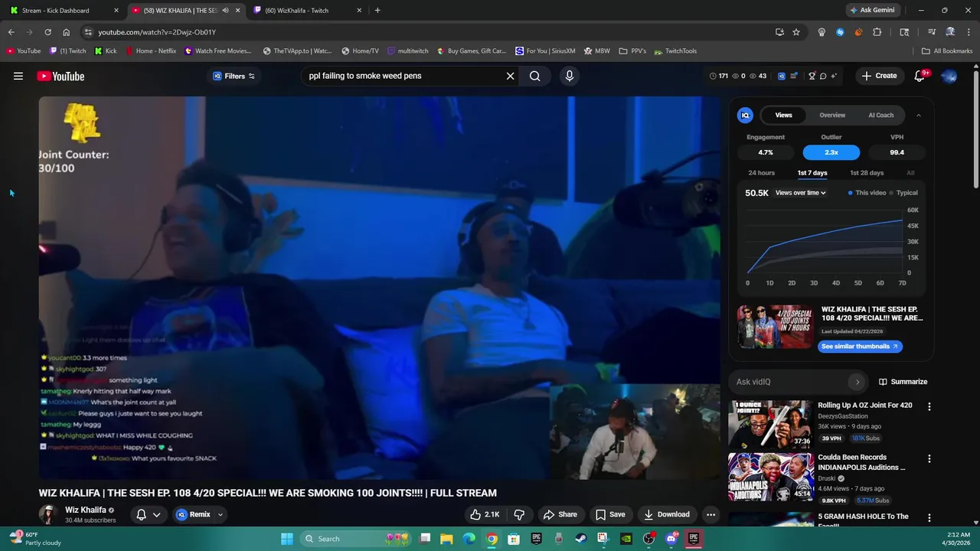The height and width of the screenshot is (551, 980).
Task: Click the Create button
Action: [x=879, y=76]
